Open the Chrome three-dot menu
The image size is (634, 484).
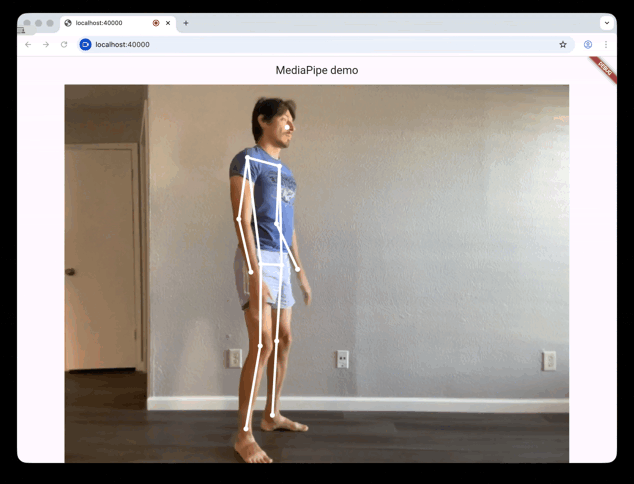coord(606,44)
